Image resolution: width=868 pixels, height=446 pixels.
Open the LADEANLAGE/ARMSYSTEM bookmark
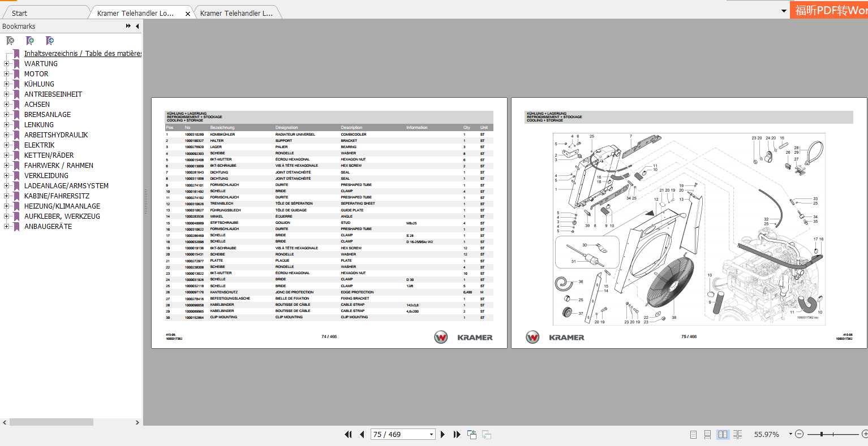pyautogui.click(x=66, y=186)
